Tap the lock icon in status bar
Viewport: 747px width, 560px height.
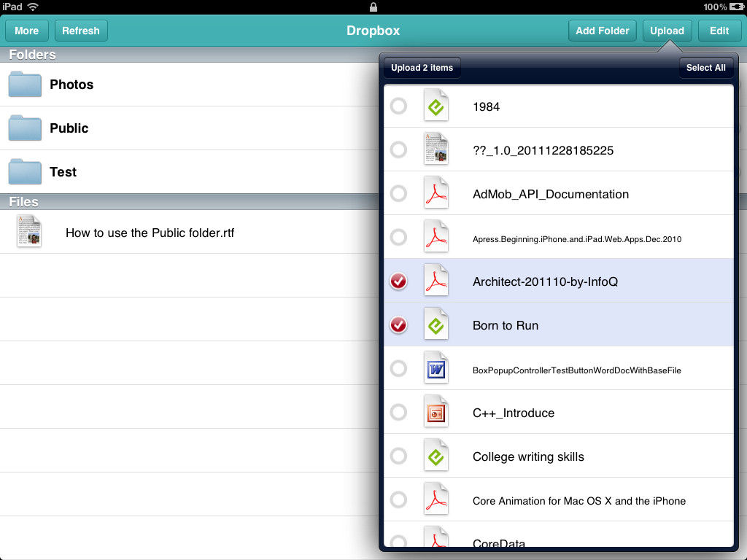click(x=373, y=7)
